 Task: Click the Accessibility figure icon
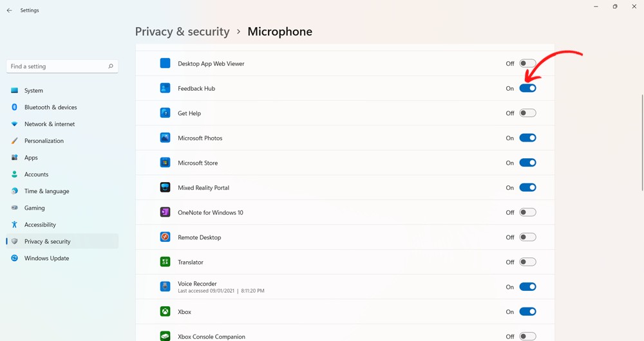[x=14, y=225]
